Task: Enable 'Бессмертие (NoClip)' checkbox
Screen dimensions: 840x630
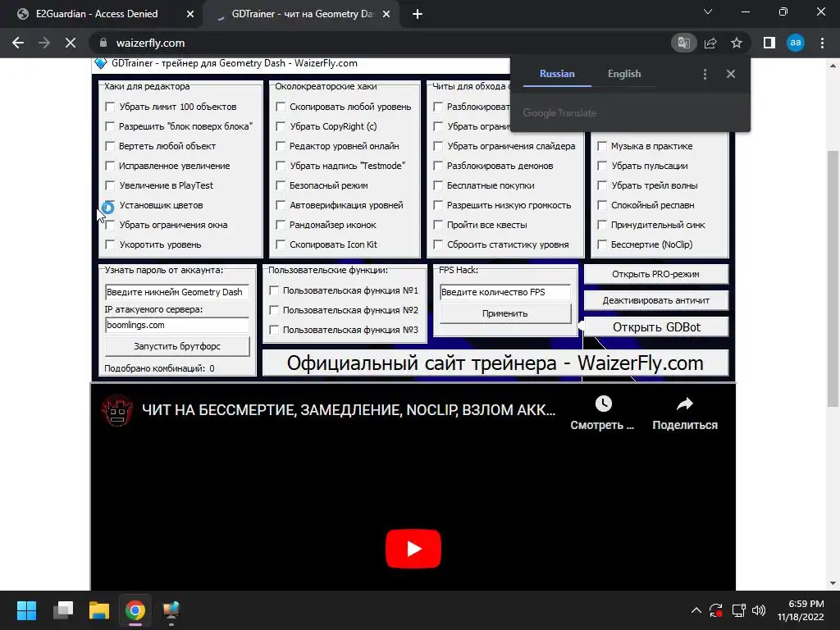Action: 602,244
